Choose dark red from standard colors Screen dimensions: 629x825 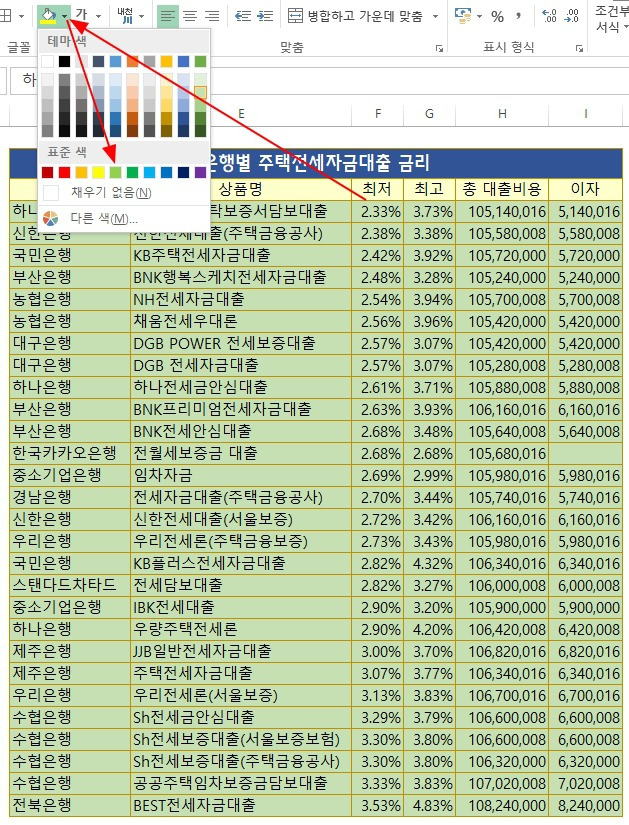coord(47,172)
